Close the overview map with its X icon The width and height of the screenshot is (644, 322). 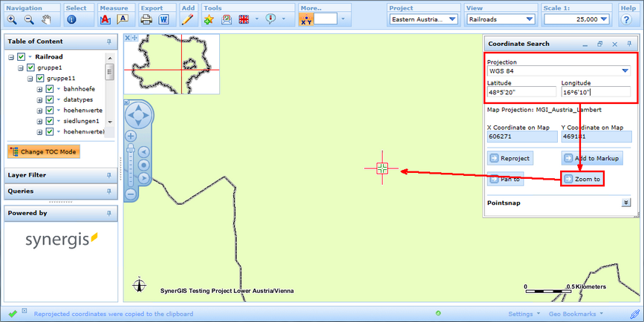click(x=127, y=38)
